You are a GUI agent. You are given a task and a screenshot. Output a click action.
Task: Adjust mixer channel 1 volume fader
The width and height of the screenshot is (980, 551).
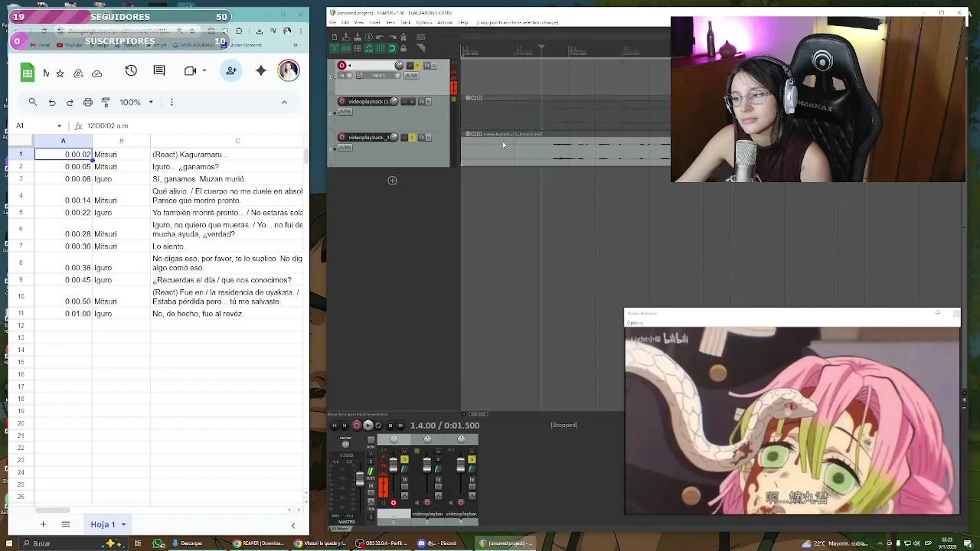[x=394, y=465]
